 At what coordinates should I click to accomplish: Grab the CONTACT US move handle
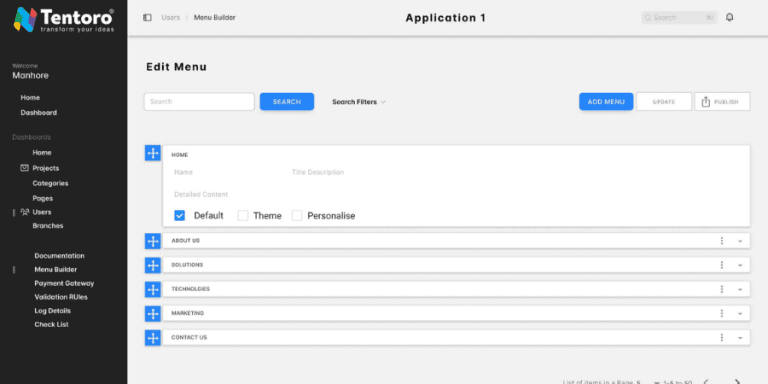[153, 337]
